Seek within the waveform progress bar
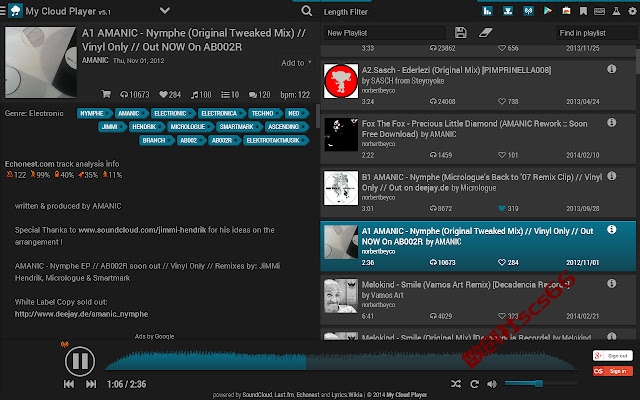Screen dimensions: 640x400 [x=341, y=360]
